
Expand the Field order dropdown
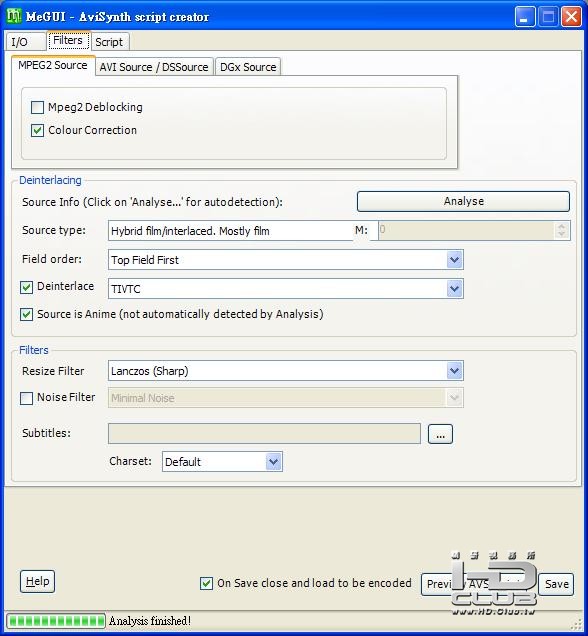[455, 260]
